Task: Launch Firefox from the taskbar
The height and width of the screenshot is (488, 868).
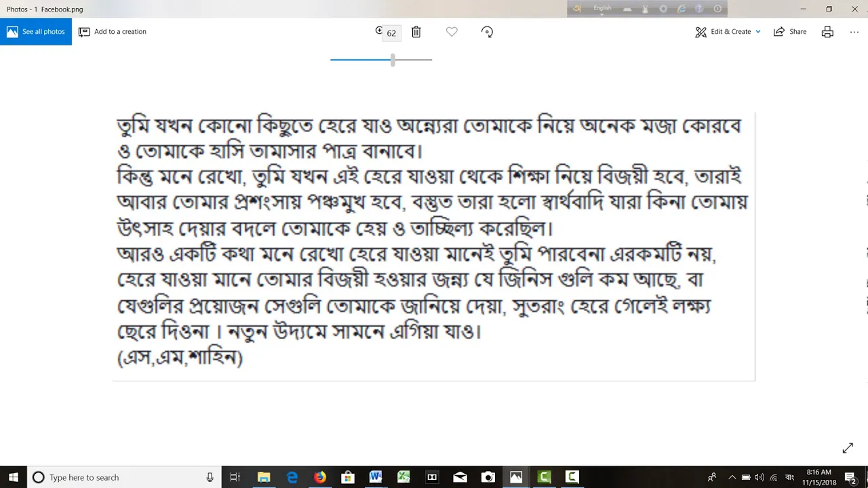Action: (319, 477)
